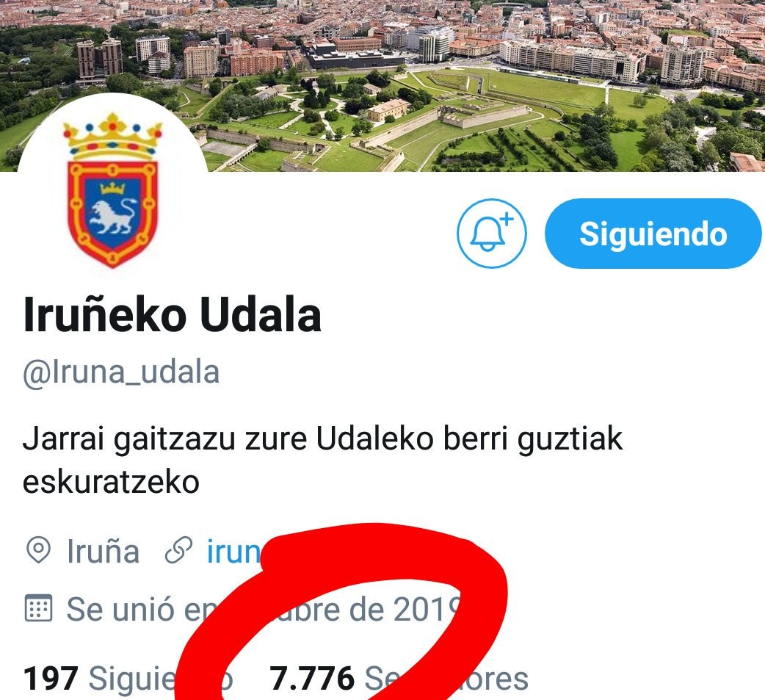Click the chain link icon

[x=178, y=551]
